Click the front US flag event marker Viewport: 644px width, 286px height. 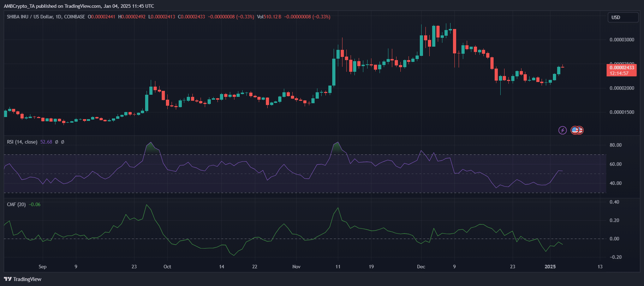pyautogui.click(x=575, y=130)
